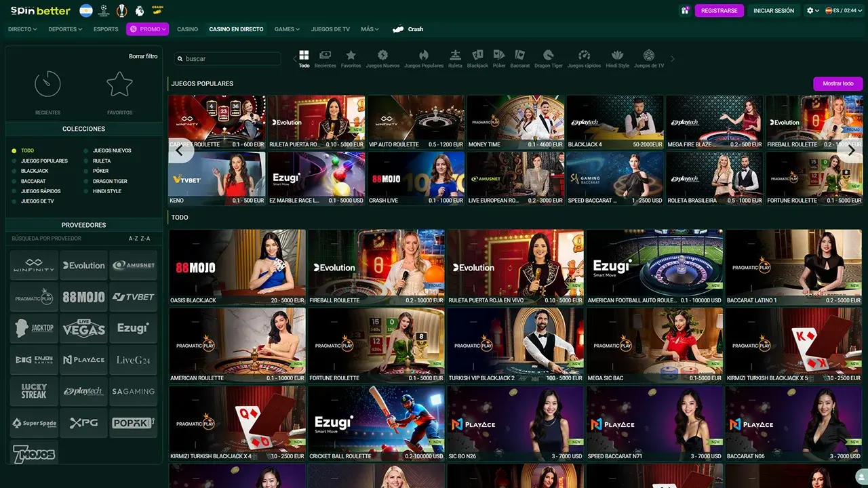Open the Crash shortcut icon beside the logo

pyautogui.click(x=157, y=11)
